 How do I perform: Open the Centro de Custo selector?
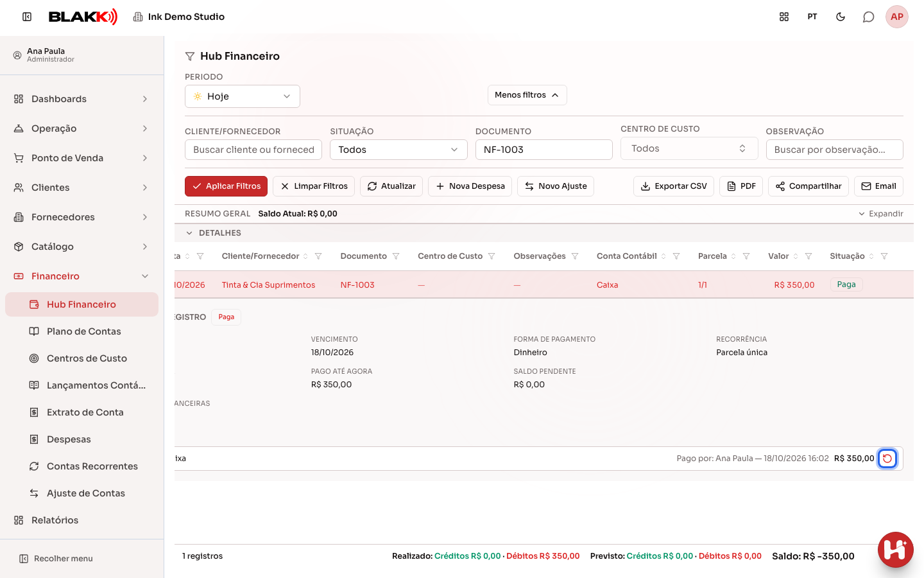[689, 148]
